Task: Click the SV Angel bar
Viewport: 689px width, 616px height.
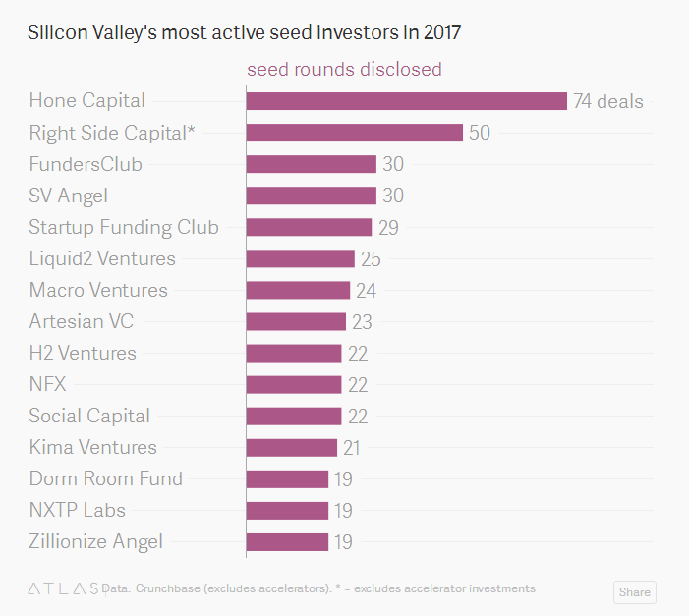Action: [311, 196]
